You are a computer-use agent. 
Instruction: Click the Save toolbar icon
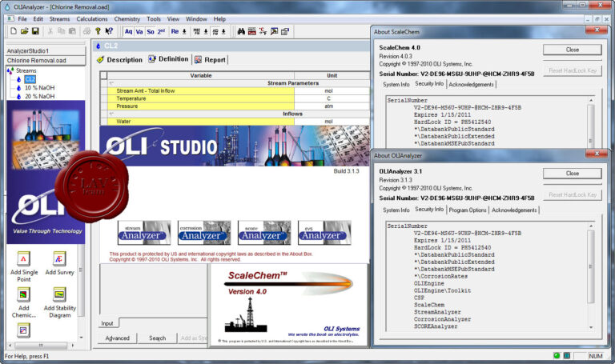pos(36,31)
